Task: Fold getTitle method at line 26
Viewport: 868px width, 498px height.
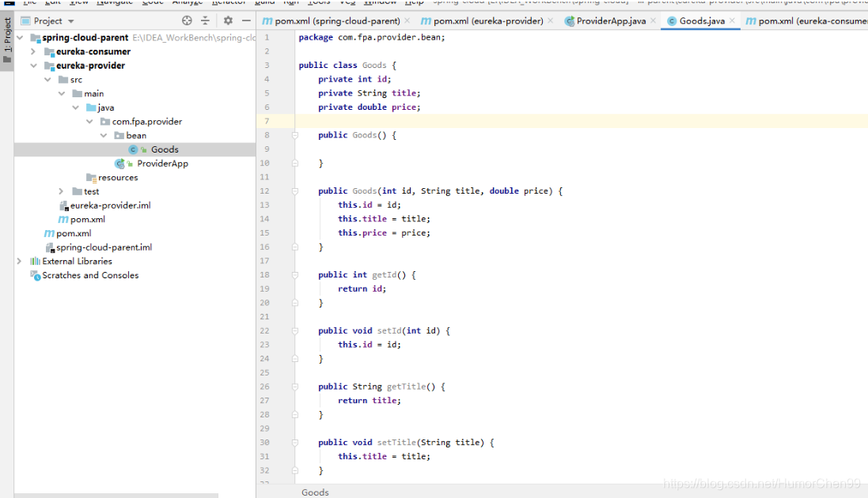Action: 295,387
